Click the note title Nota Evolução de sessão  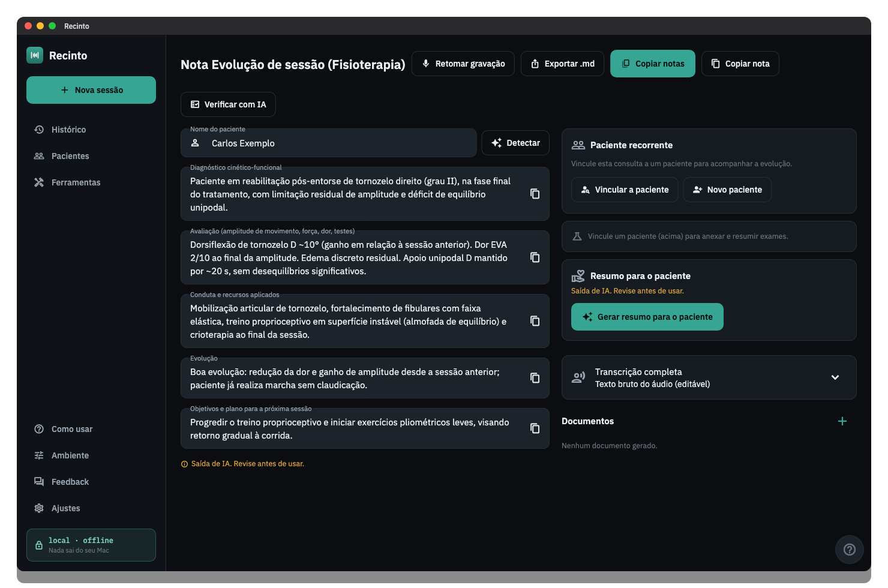click(293, 64)
